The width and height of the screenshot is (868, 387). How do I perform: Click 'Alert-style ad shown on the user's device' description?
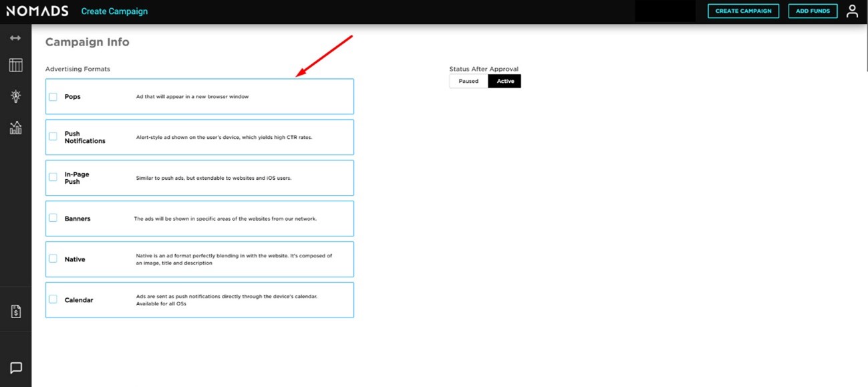pyautogui.click(x=224, y=138)
